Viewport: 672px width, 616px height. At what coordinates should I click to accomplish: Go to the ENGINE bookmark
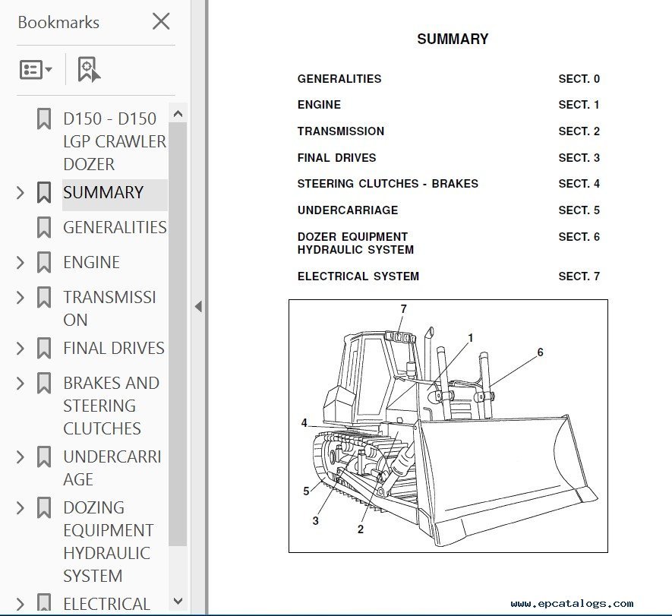tap(91, 262)
